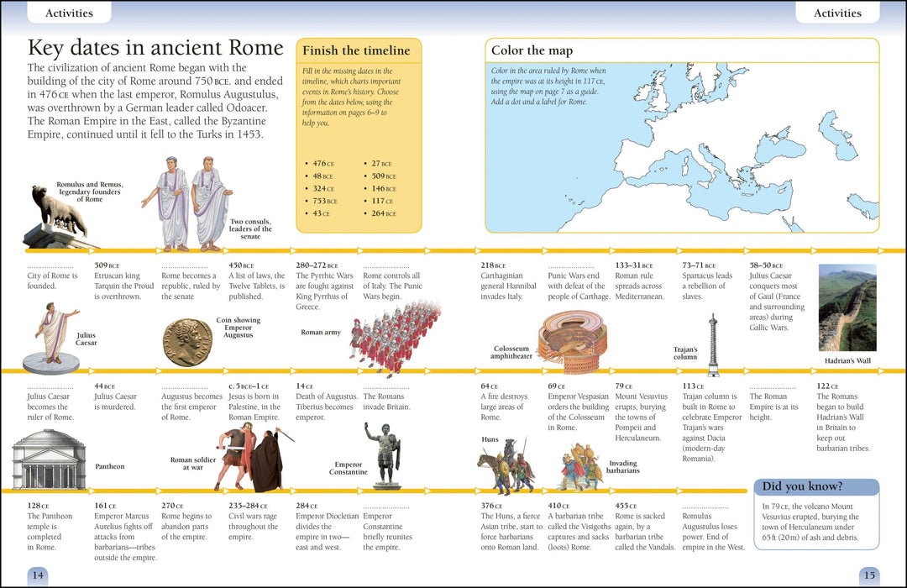The image size is (907, 588).
Task: Click the Key dates in ancient Rome title
Action: [155, 47]
